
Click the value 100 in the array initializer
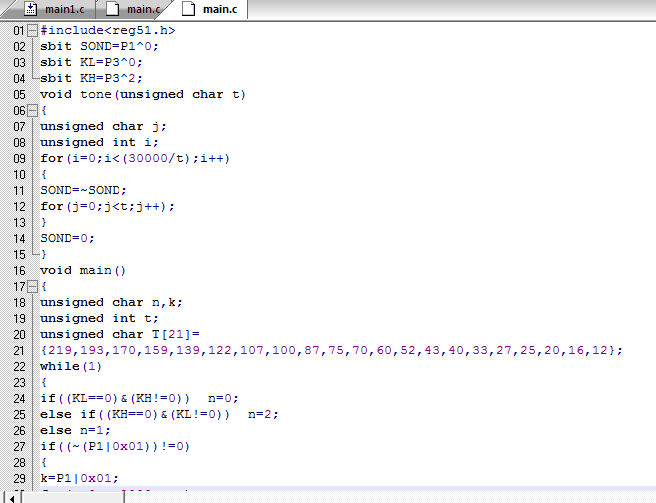284,350
